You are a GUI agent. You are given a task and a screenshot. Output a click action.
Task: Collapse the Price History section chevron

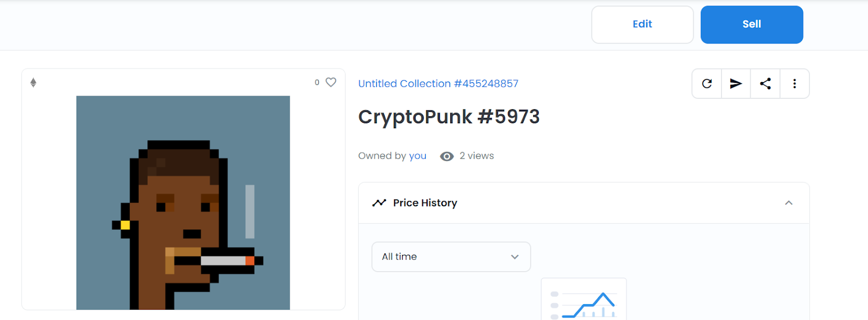tap(789, 203)
